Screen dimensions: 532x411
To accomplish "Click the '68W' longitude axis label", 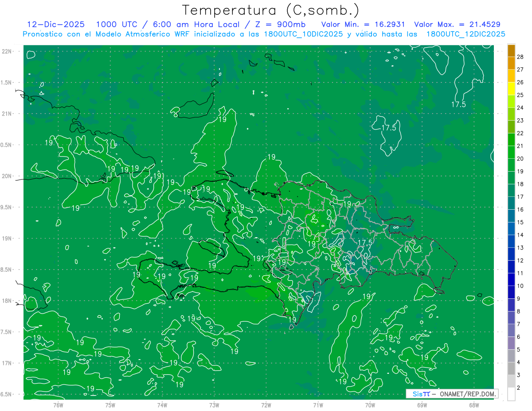I will click(x=474, y=404).
